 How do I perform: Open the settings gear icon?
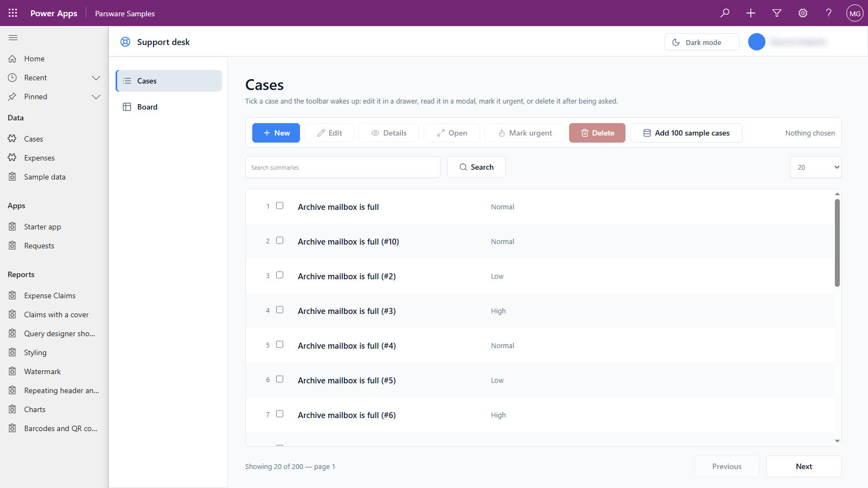tap(803, 13)
